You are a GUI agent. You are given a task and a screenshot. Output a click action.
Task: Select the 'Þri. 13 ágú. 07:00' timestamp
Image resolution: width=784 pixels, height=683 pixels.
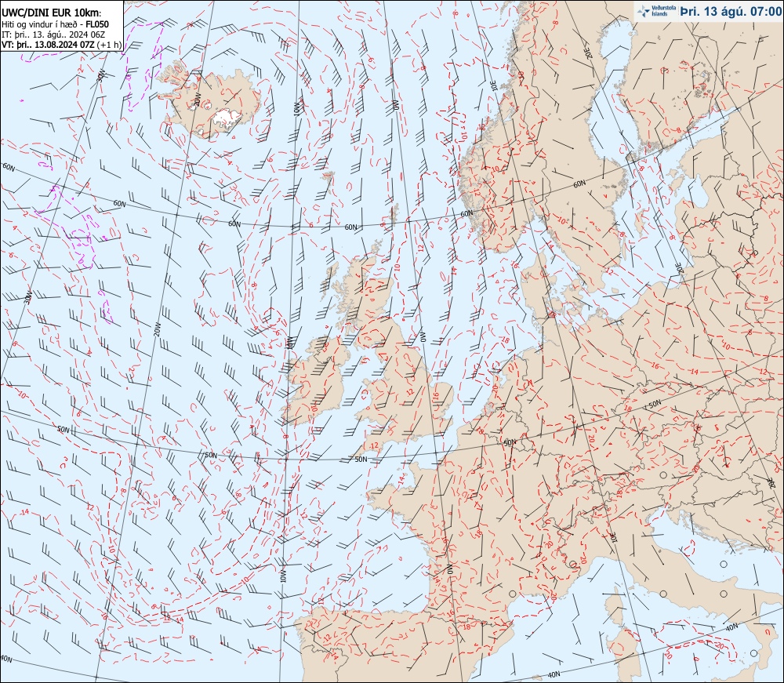pyautogui.click(x=731, y=11)
